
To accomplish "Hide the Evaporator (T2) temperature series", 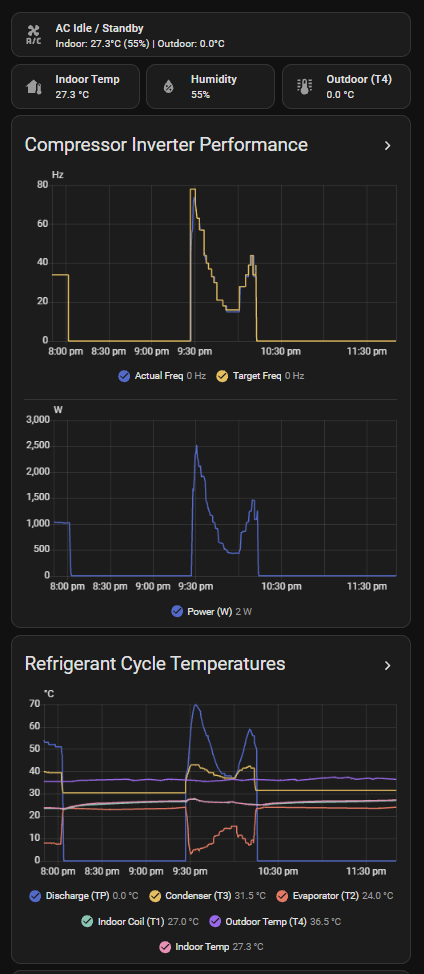I will point(282,896).
